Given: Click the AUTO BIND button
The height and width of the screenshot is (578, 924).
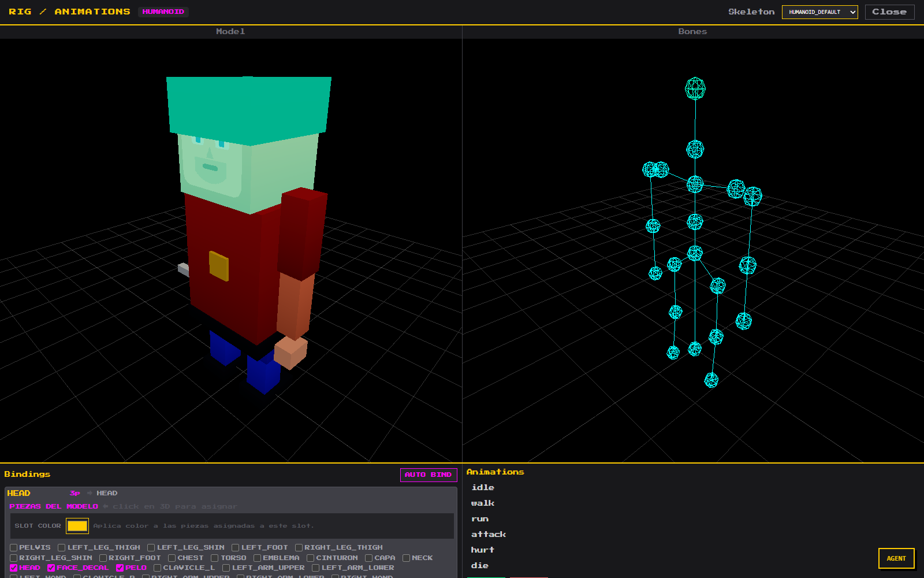Looking at the screenshot, I should 429,475.
